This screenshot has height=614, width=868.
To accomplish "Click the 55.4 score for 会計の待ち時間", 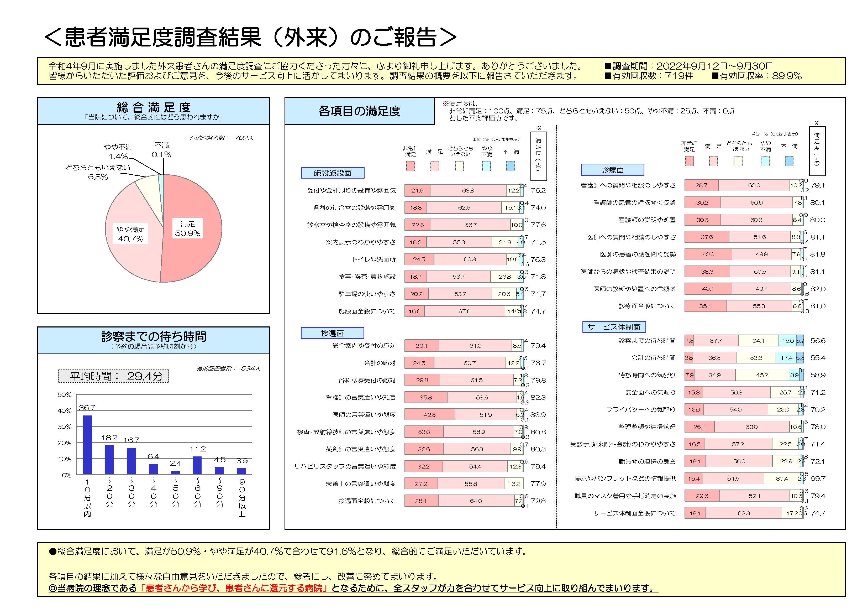I will point(818,357).
